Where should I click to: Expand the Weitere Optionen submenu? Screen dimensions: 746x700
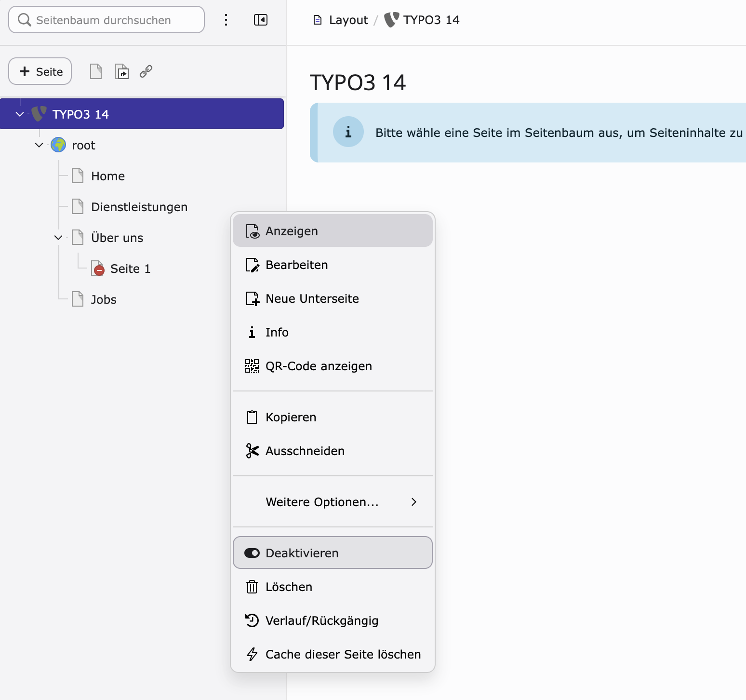[333, 502]
